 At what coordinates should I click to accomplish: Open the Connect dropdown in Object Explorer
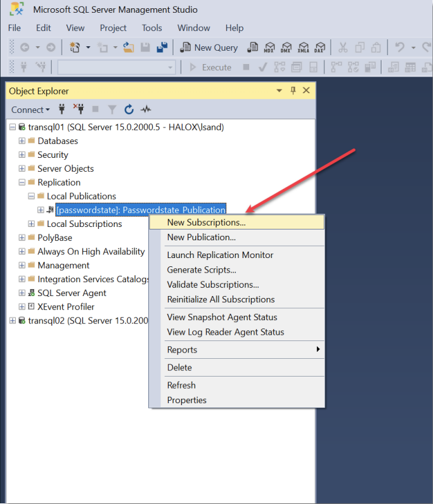tap(30, 110)
